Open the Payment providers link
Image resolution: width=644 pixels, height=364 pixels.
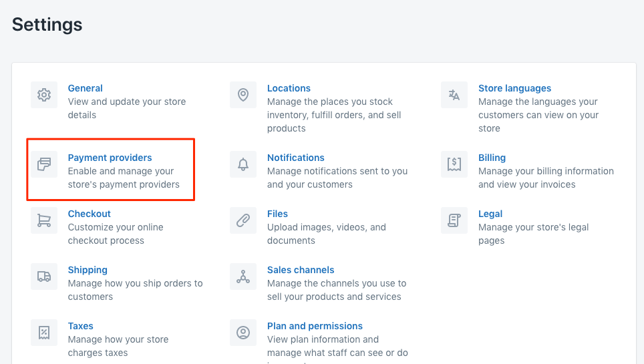click(110, 158)
